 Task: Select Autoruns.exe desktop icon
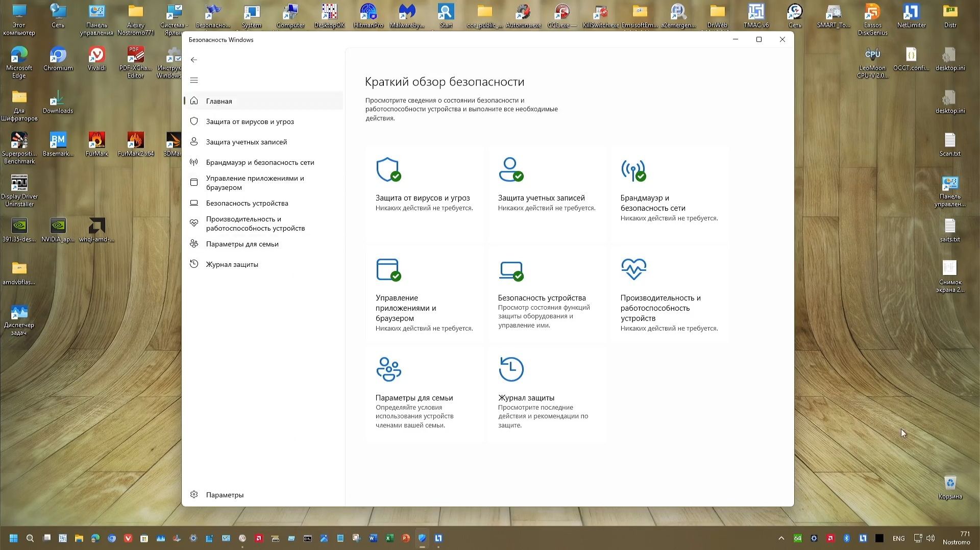coord(523,16)
